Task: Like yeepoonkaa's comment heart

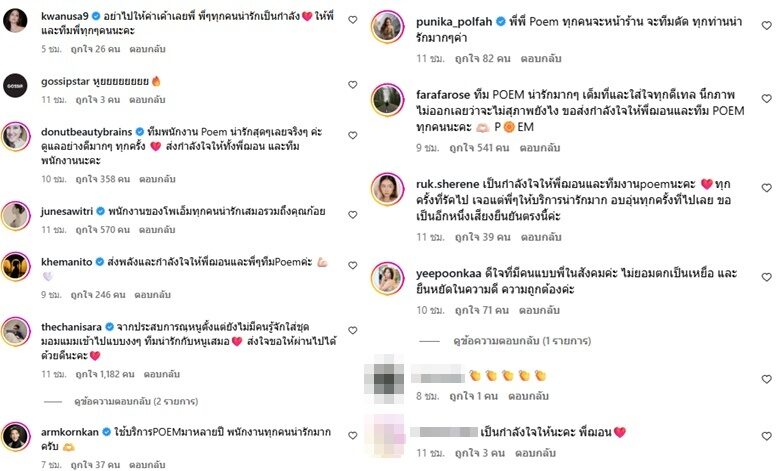Action: pyautogui.click(x=767, y=277)
